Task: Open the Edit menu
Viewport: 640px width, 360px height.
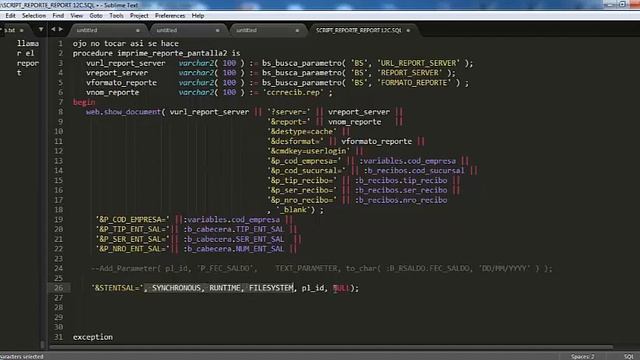Action: (x=10, y=16)
